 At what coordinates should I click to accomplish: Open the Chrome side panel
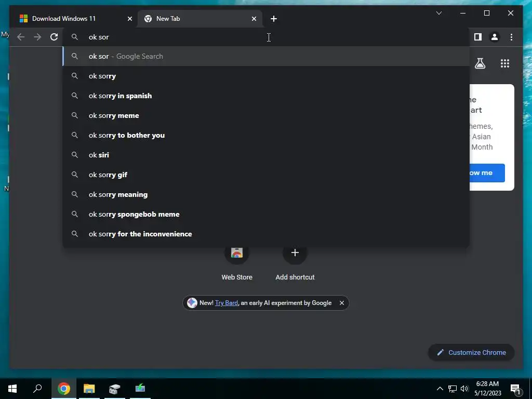click(478, 37)
